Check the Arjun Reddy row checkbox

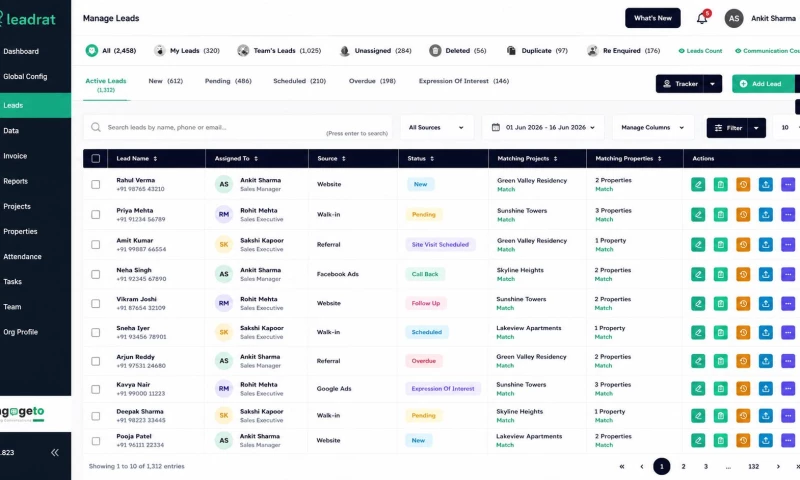95,361
